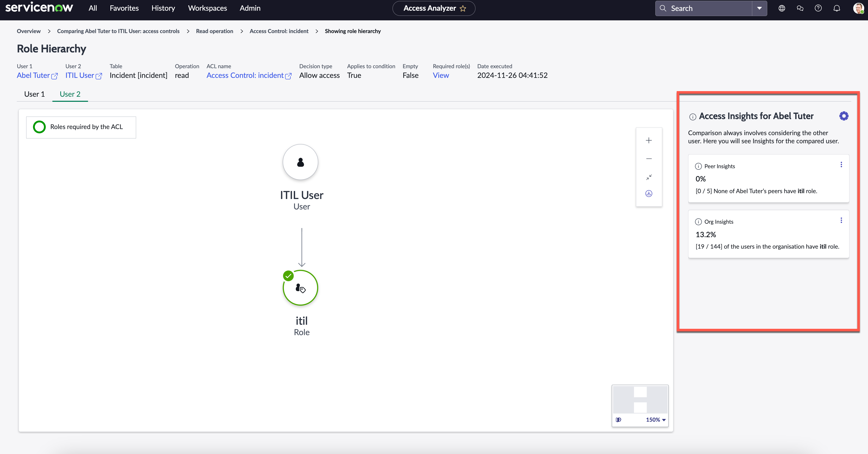Open the Comparing Abel Tuter breadcrumb
The height and width of the screenshot is (454, 868).
(x=118, y=31)
